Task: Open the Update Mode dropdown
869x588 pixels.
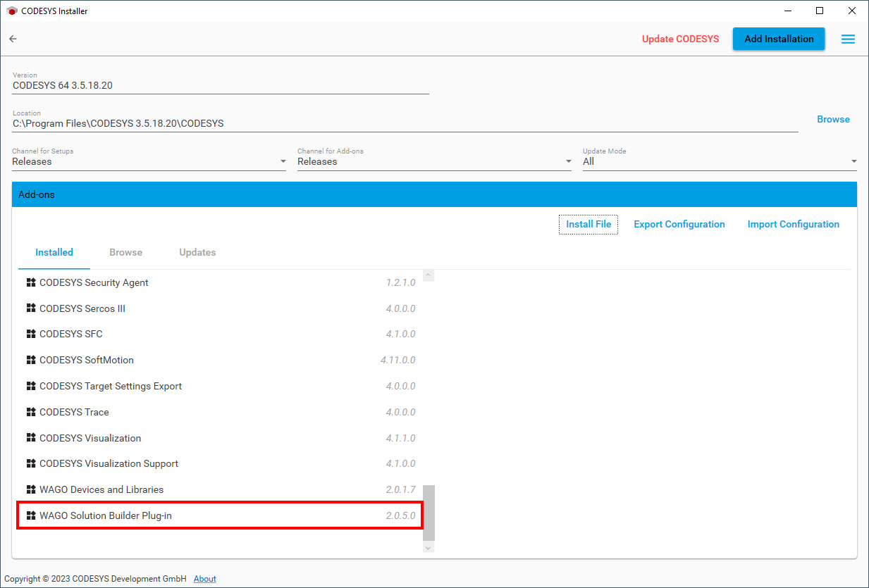Action: 720,161
